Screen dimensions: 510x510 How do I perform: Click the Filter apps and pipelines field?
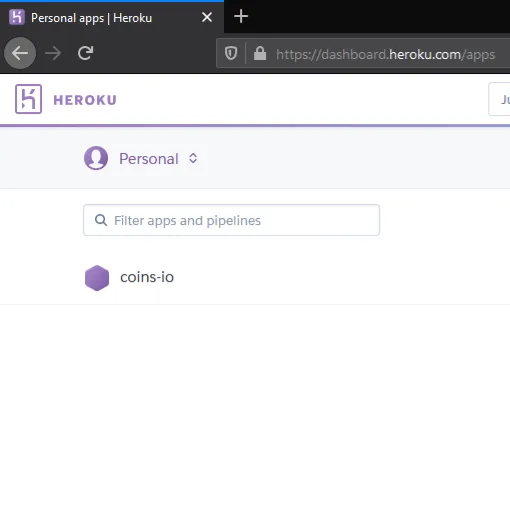pyautogui.click(x=231, y=220)
